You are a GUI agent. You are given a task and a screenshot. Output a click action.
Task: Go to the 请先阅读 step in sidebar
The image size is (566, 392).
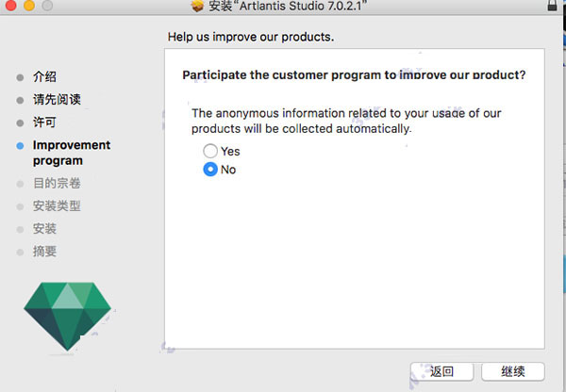click(x=57, y=100)
